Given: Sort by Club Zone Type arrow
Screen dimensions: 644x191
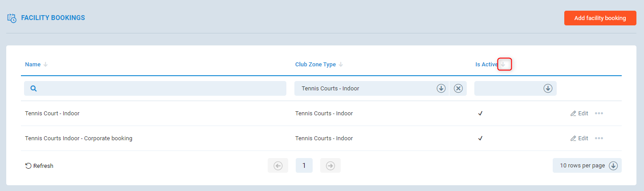Looking at the screenshot, I should point(341,65).
